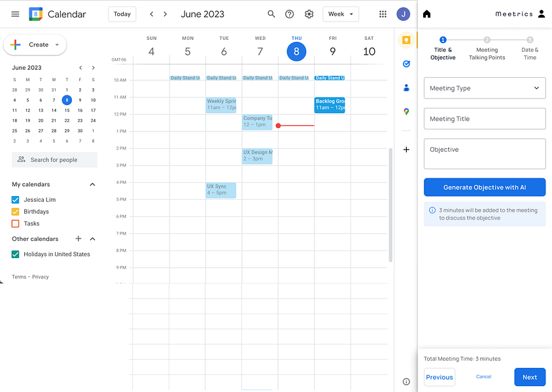
Task: Click the Cancel link
Action: (483, 376)
